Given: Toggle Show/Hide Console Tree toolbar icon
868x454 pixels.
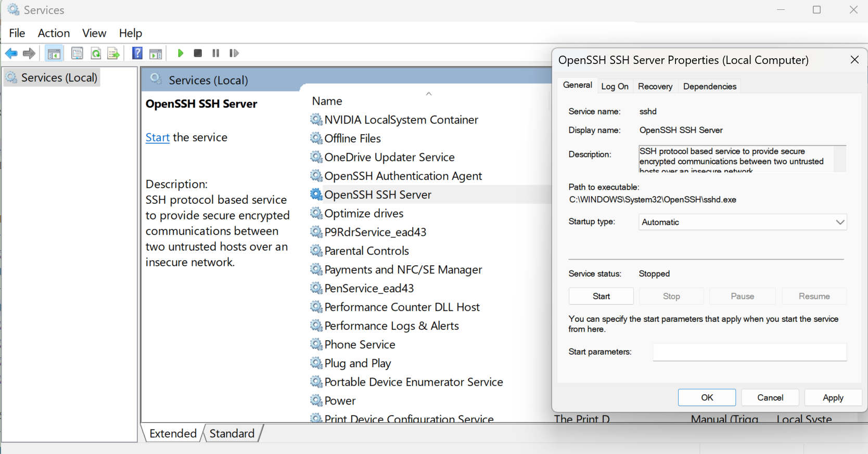Looking at the screenshot, I should pos(54,53).
